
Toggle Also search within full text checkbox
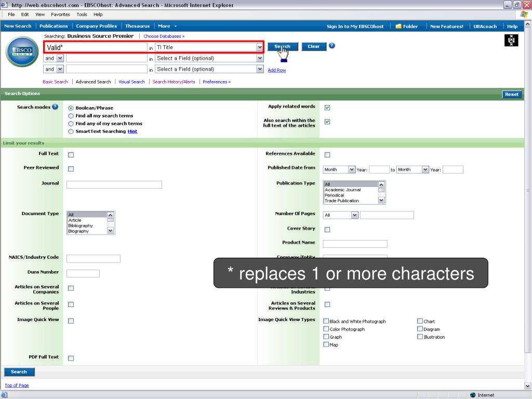click(x=327, y=122)
